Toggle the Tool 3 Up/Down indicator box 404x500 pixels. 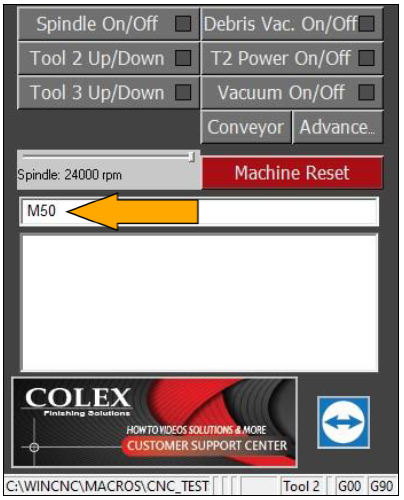[183, 92]
